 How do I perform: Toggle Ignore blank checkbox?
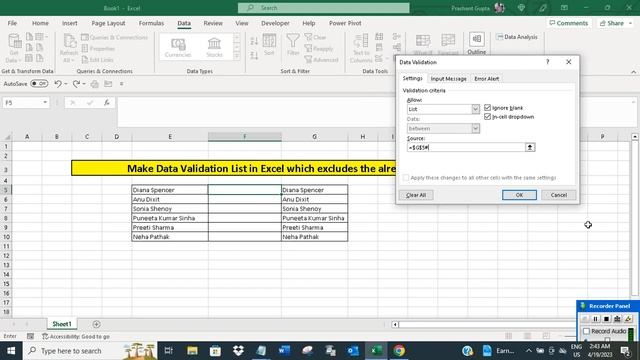[487, 108]
